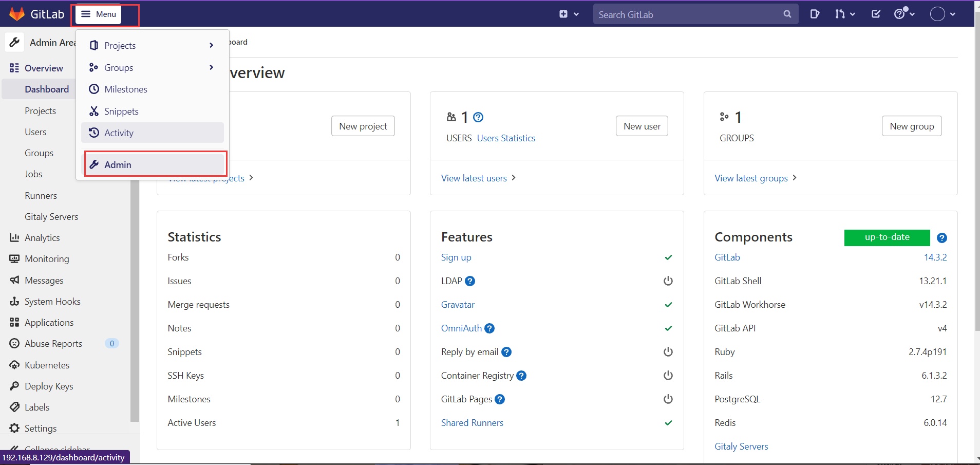Image resolution: width=980 pixels, height=465 pixels.
Task: Open the Users Statistics link
Action: point(506,138)
